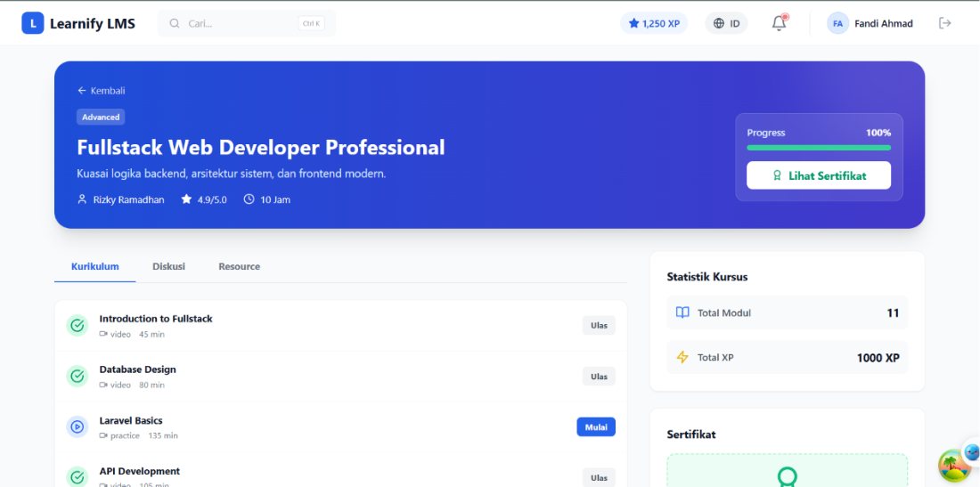This screenshot has height=487, width=980.
Task: Start Laravel Basics with Mulai button
Action: (596, 427)
